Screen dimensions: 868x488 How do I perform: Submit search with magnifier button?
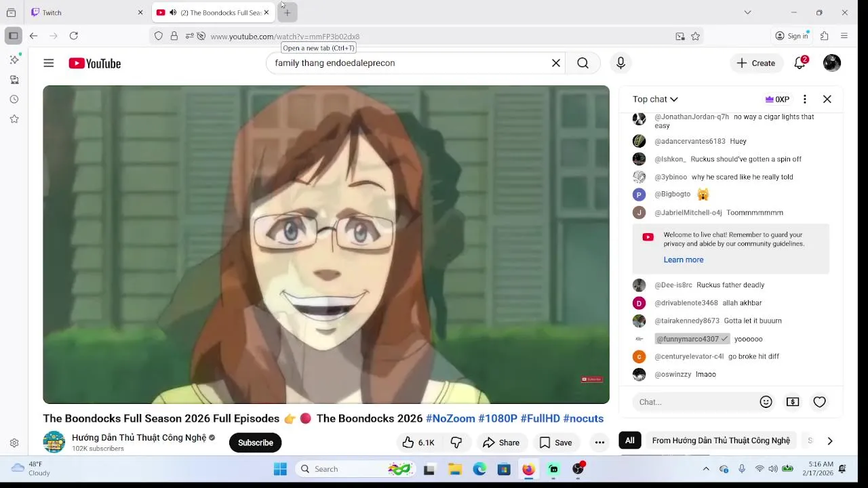[583, 63]
